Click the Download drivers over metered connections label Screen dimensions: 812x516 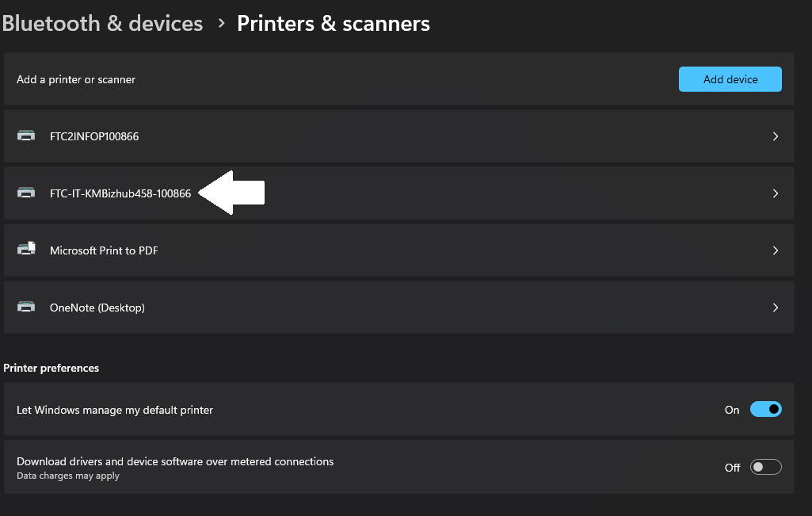(x=175, y=461)
